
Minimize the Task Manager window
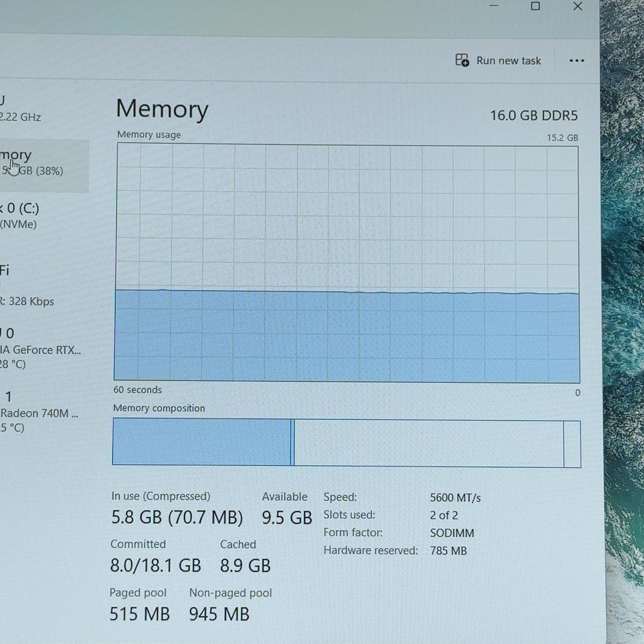494,6
